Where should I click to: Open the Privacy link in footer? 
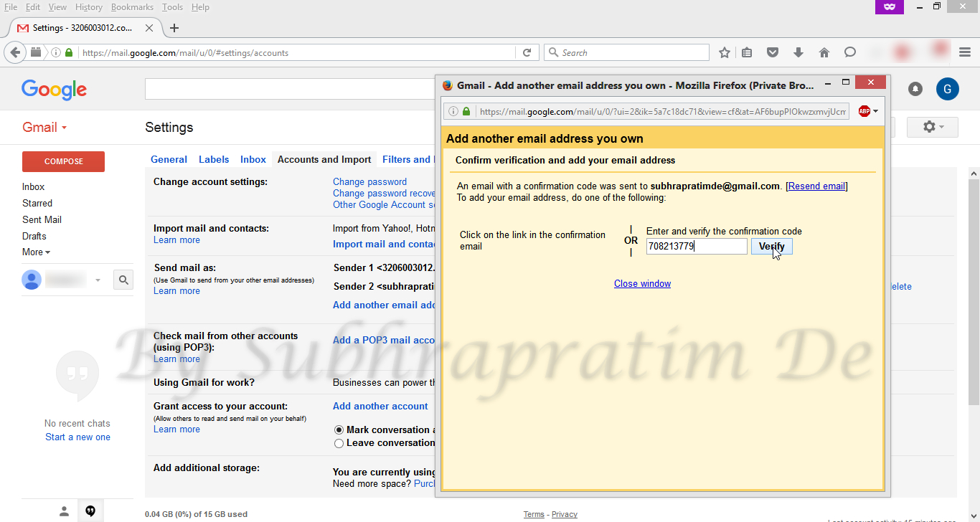(x=565, y=514)
